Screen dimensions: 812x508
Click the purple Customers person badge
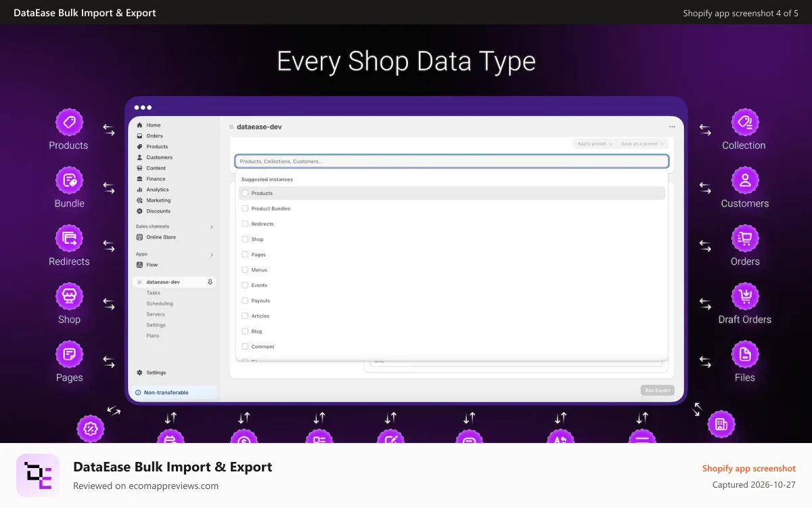745,181
